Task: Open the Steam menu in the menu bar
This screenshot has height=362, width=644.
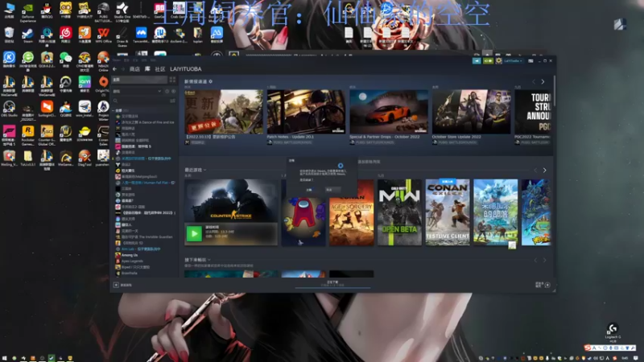Action: tap(116, 60)
